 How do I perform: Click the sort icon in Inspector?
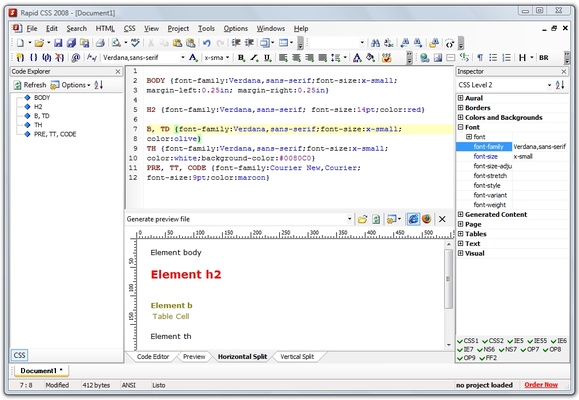point(560,85)
